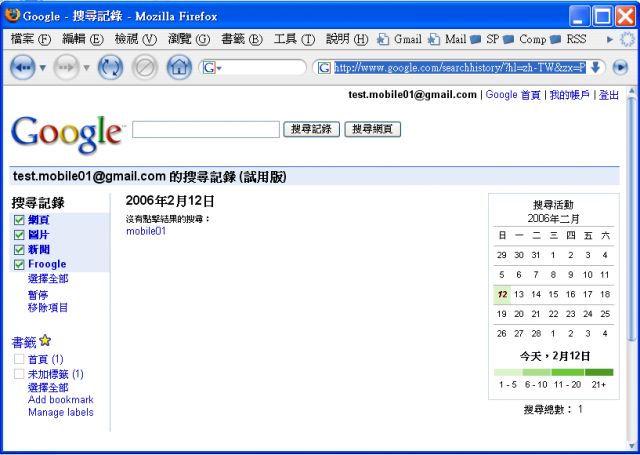The image size is (640, 455).
Task: Click the 21+ darkest green legend swatch
Action: click(599, 372)
